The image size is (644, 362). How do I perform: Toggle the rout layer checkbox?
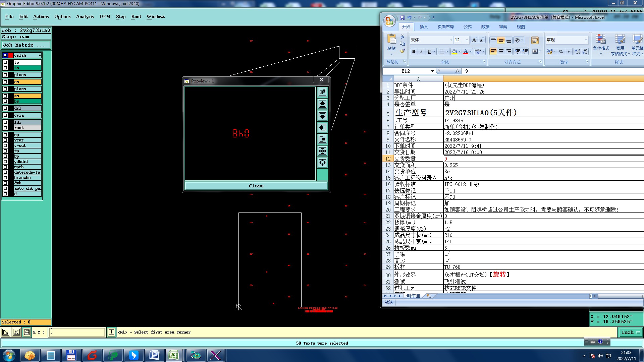(x=5, y=128)
